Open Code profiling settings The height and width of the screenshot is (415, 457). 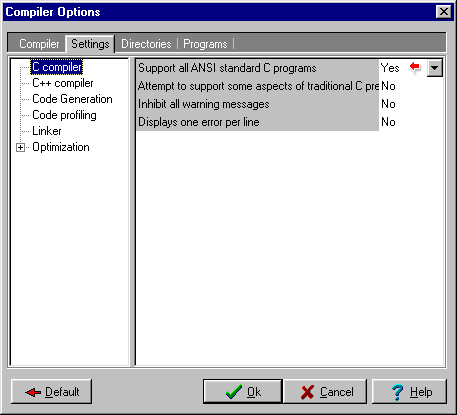[64, 115]
